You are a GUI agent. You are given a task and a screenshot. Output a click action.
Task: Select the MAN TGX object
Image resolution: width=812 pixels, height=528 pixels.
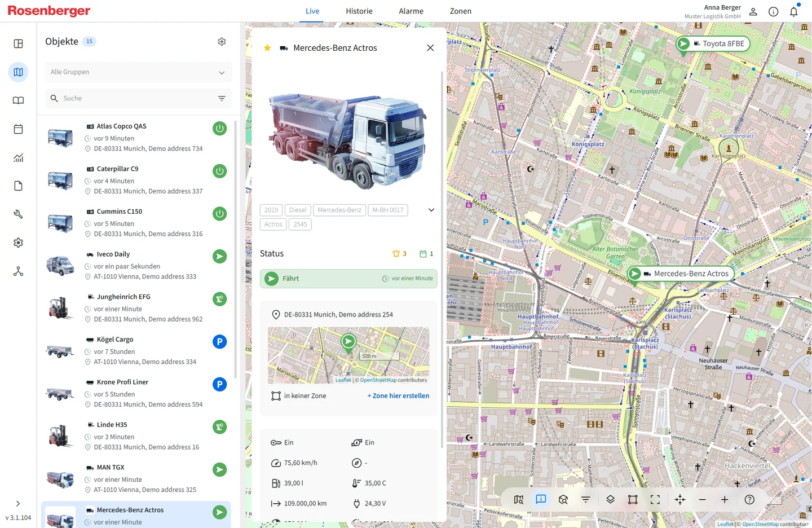click(x=136, y=478)
